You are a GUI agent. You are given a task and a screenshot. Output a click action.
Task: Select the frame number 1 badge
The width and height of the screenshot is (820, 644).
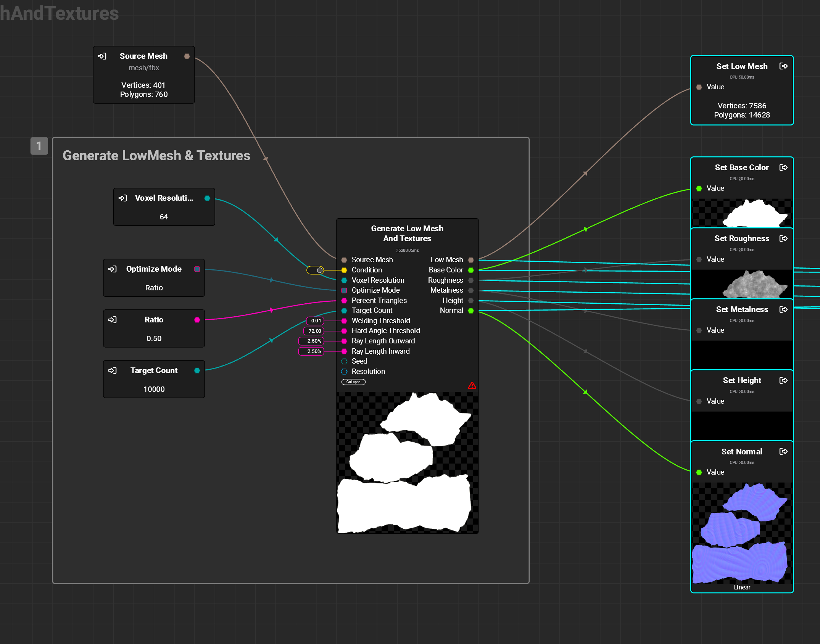(x=39, y=146)
